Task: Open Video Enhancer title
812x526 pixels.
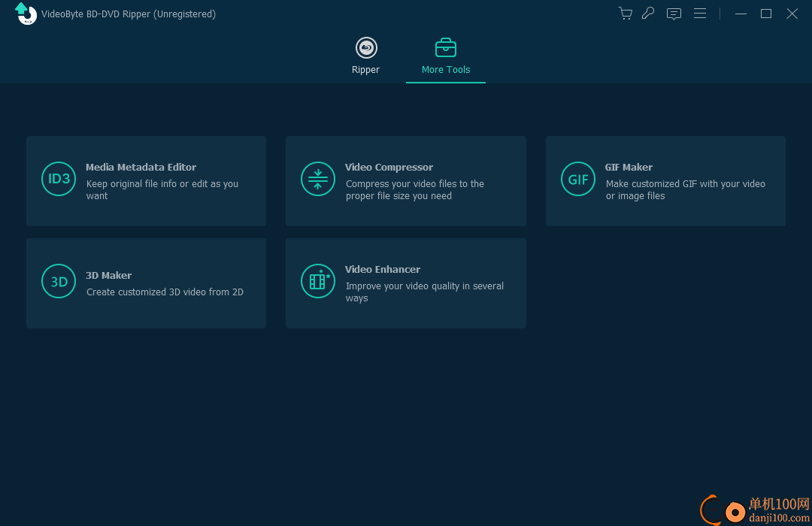Action: pos(383,269)
